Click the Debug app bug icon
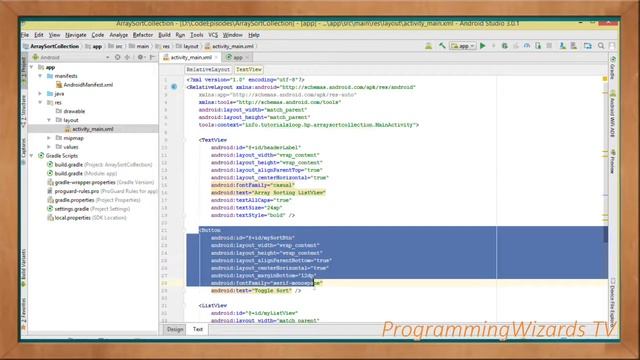Viewport: 640px width, 360px height. coord(504,46)
